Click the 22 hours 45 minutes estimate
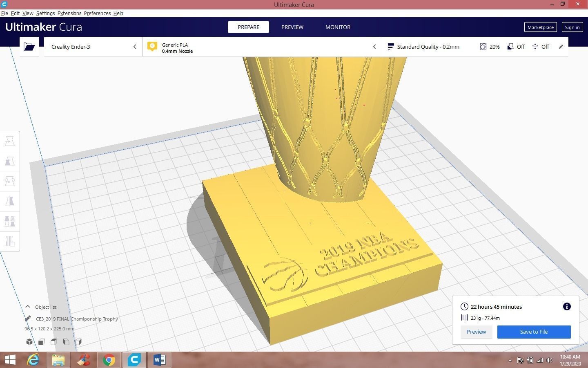The height and width of the screenshot is (368, 588). [x=496, y=307]
